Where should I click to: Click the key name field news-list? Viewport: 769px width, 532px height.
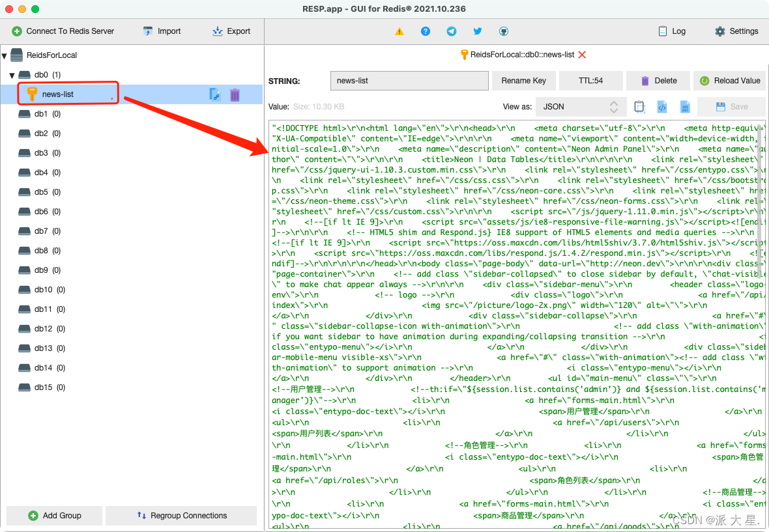pyautogui.click(x=409, y=81)
